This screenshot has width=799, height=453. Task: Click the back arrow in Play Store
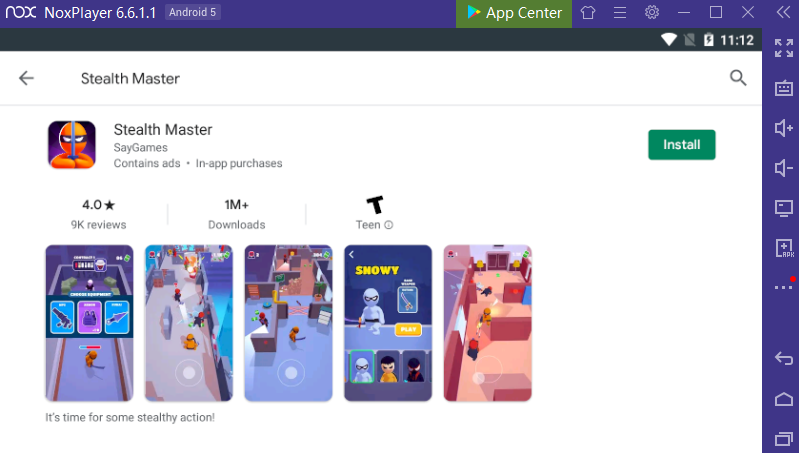tap(26, 78)
